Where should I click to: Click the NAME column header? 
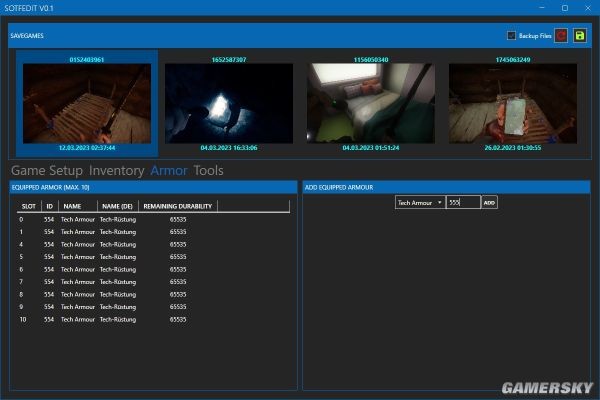[78, 206]
